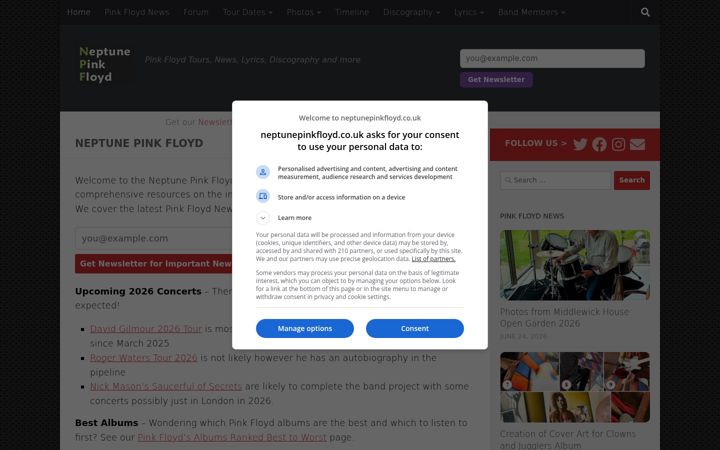
Task: Click the red sidebar Search button
Action: (632, 180)
